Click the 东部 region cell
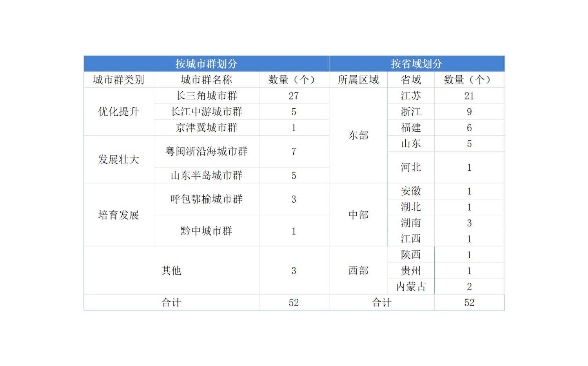This screenshot has height=366, width=588. click(358, 136)
